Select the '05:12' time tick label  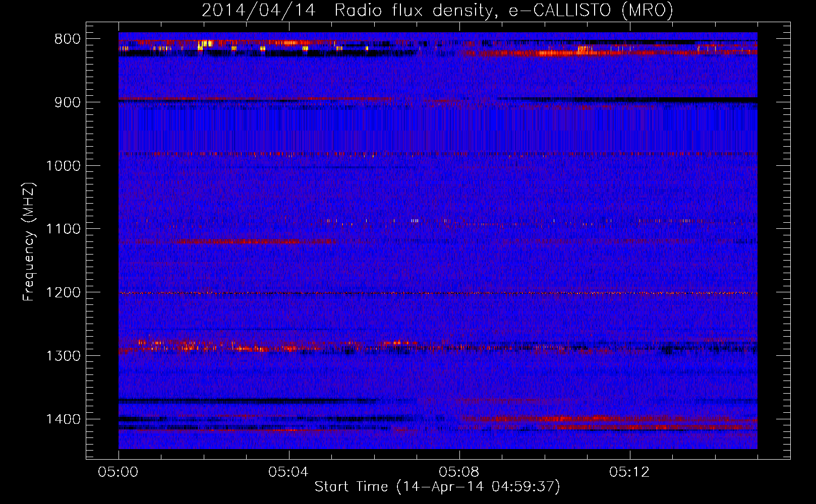pyautogui.click(x=630, y=472)
